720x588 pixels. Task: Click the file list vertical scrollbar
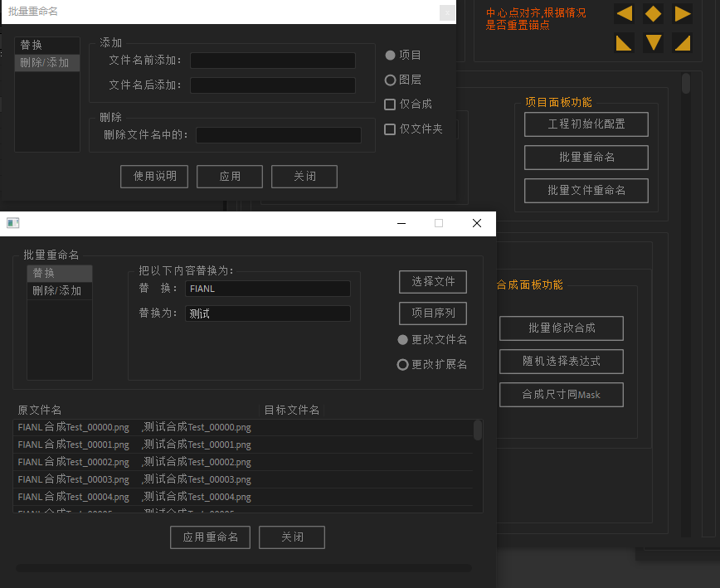[478, 430]
